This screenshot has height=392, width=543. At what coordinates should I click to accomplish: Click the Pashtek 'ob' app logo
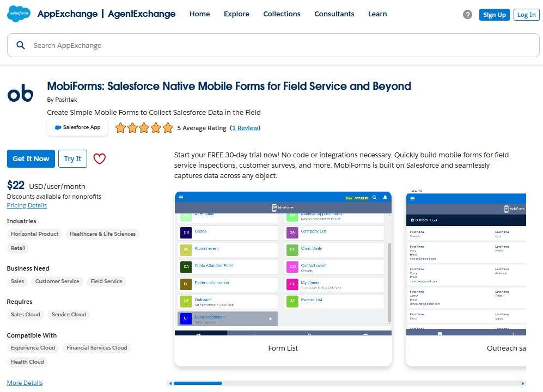(x=20, y=93)
